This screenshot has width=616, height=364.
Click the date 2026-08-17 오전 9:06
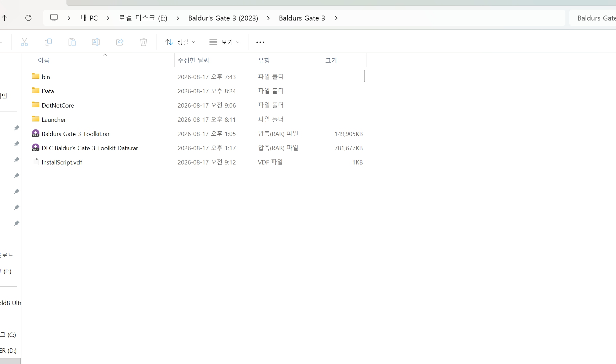click(207, 105)
